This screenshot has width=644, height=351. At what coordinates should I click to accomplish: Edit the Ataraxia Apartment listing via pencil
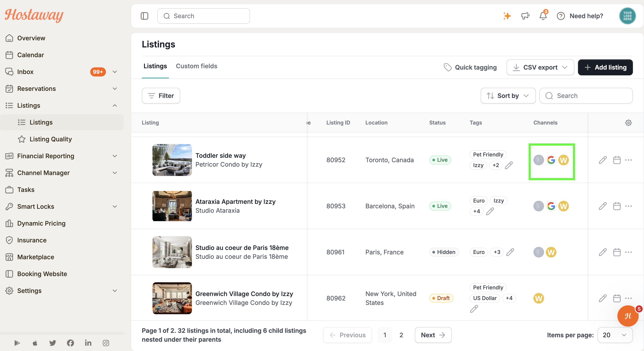coord(603,206)
